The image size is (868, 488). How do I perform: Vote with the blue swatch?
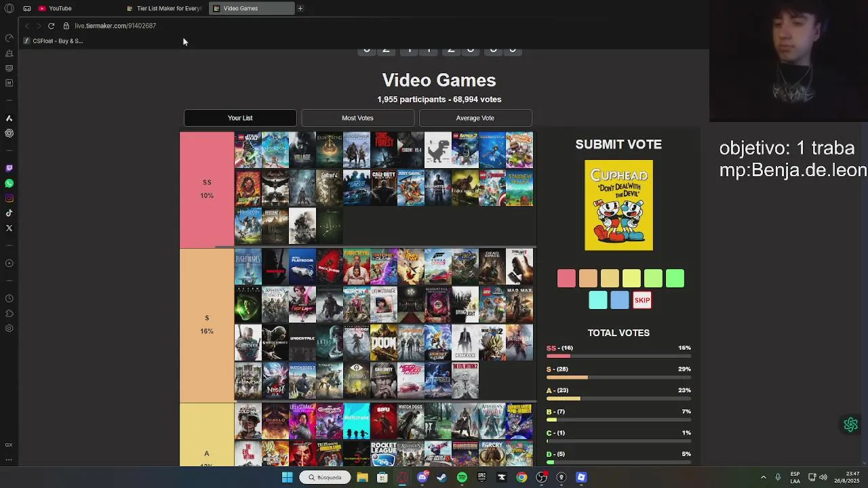[619, 300]
